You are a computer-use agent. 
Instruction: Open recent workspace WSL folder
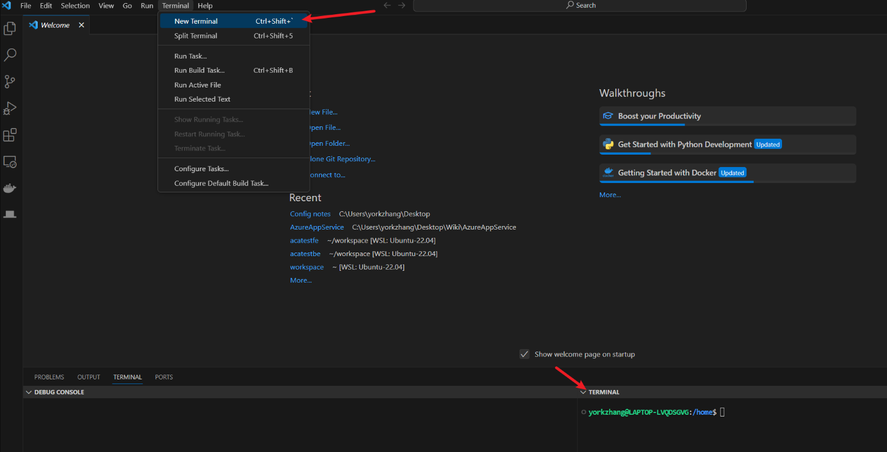(307, 267)
